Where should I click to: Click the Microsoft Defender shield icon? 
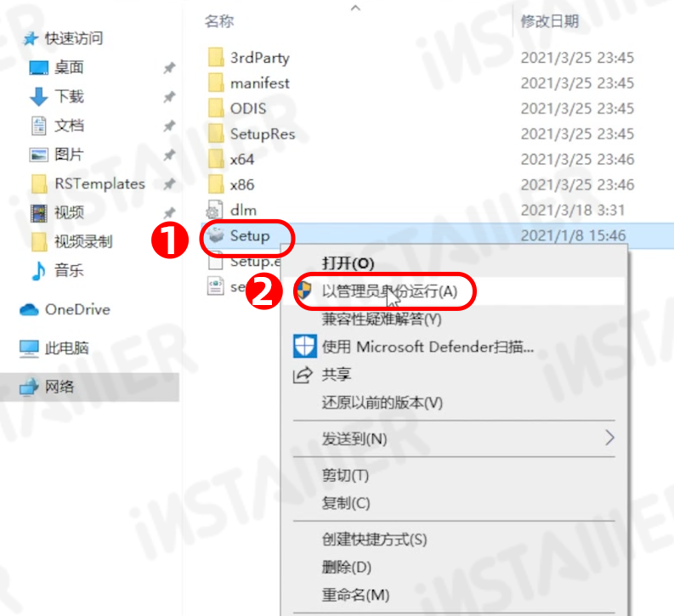[305, 346]
